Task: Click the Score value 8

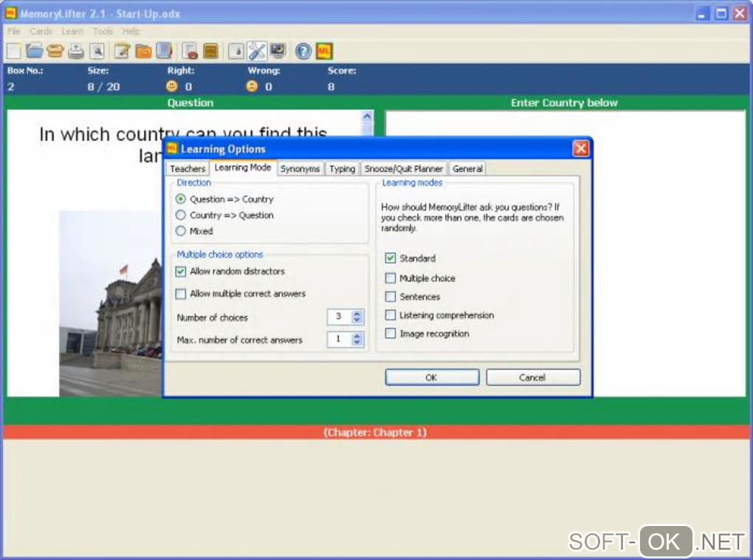Action: tap(331, 87)
